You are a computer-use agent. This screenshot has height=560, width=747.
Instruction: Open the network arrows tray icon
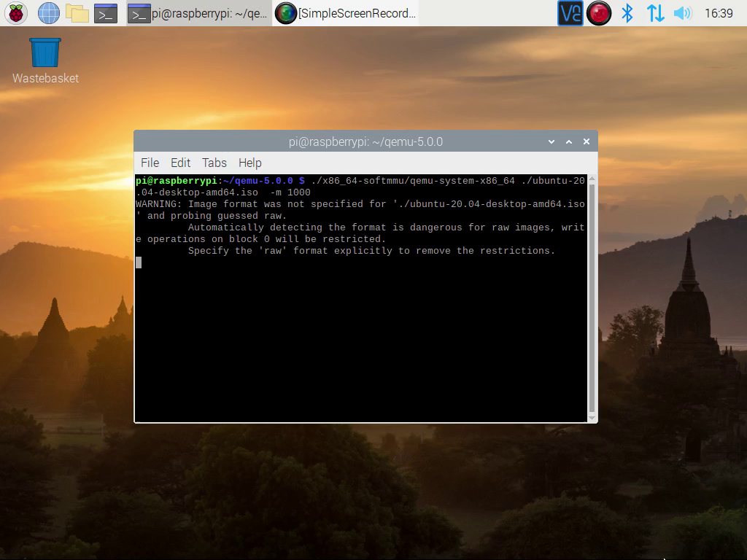point(655,13)
